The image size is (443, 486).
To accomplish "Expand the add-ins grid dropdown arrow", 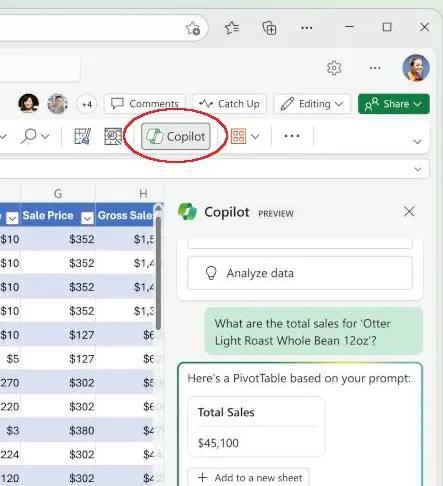I will [255, 137].
